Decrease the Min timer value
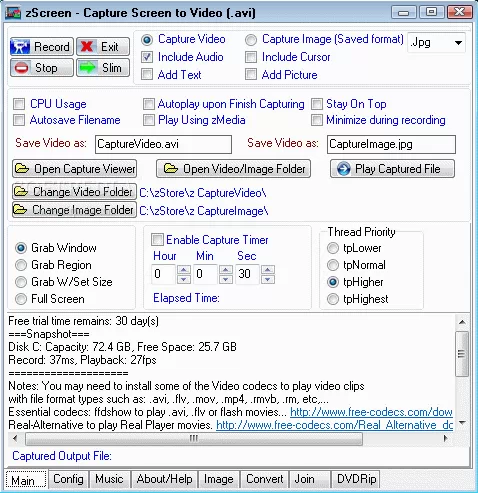Screen dimensions: 478x493 tap(226, 279)
